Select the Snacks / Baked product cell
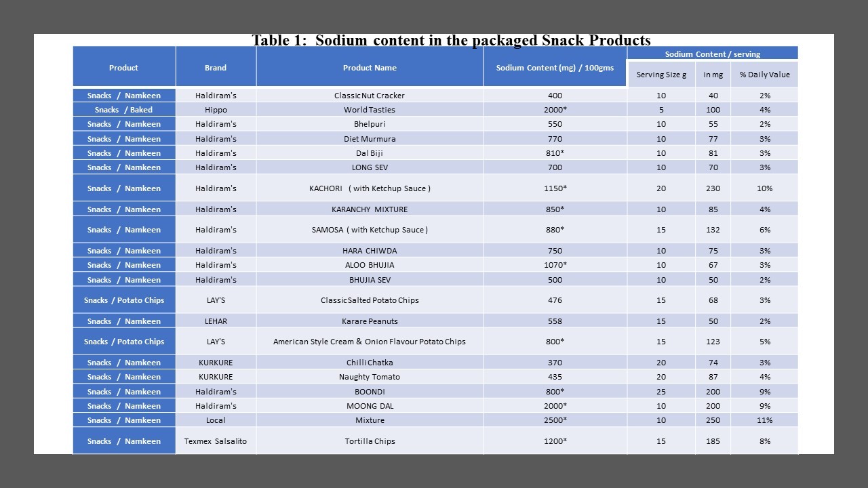 tap(124, 110)
